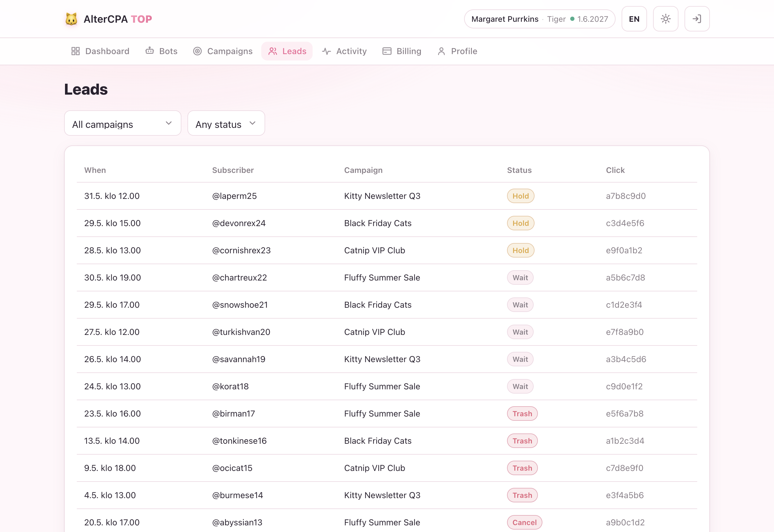
Task: Click click ID e9f0a1b2
Action: pos(624,250)
